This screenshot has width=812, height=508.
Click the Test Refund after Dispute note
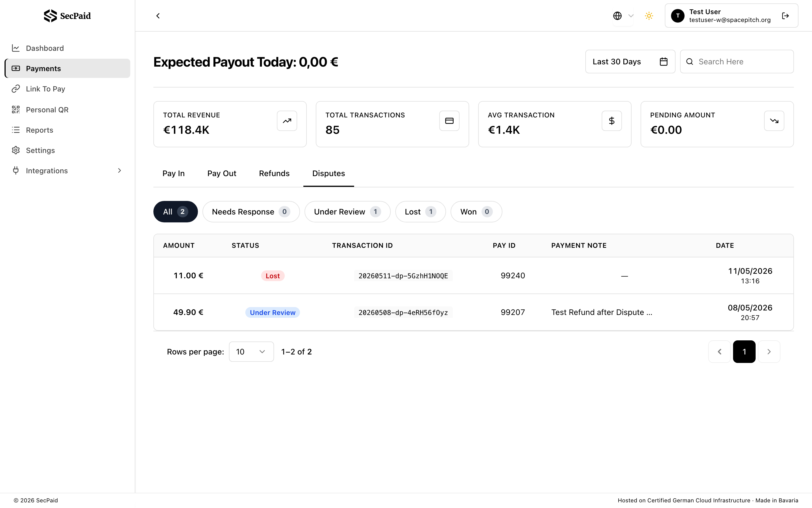pyautogui.click(x=602, y=312)
